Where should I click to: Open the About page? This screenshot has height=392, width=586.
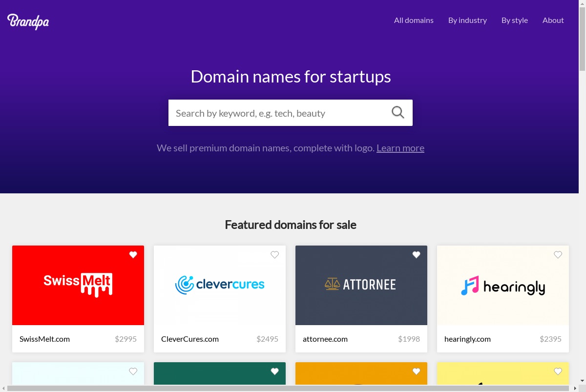click(553, 21)
